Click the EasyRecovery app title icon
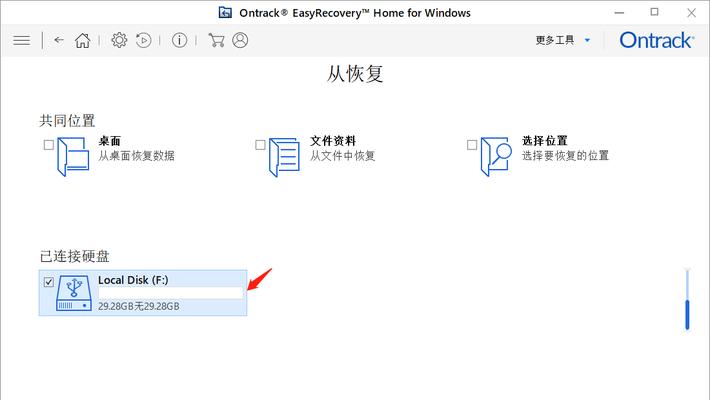The height and width of the screenshot is (400, 710). click(x=225, y=12)
